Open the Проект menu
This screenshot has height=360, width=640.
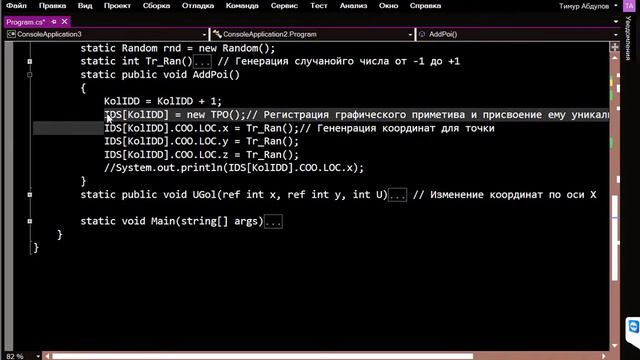click(x=117, y=6)
